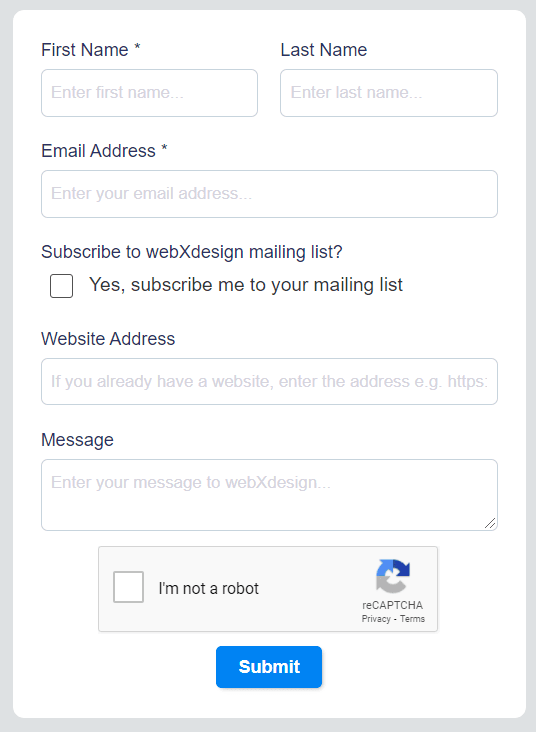Click the Last Name label

pyautogui.click(x=324, y=50)
